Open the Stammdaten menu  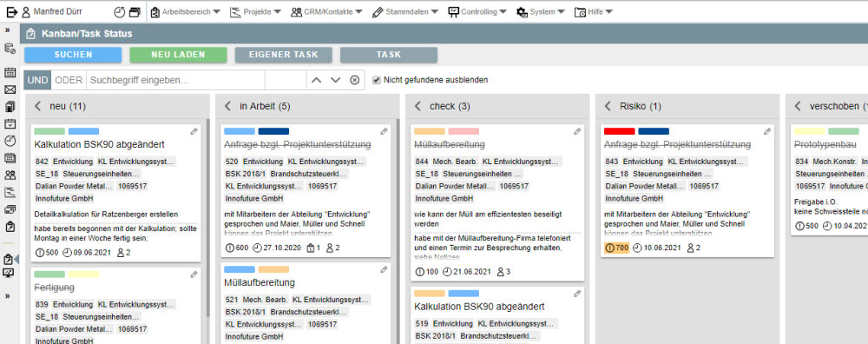point(405,11)
